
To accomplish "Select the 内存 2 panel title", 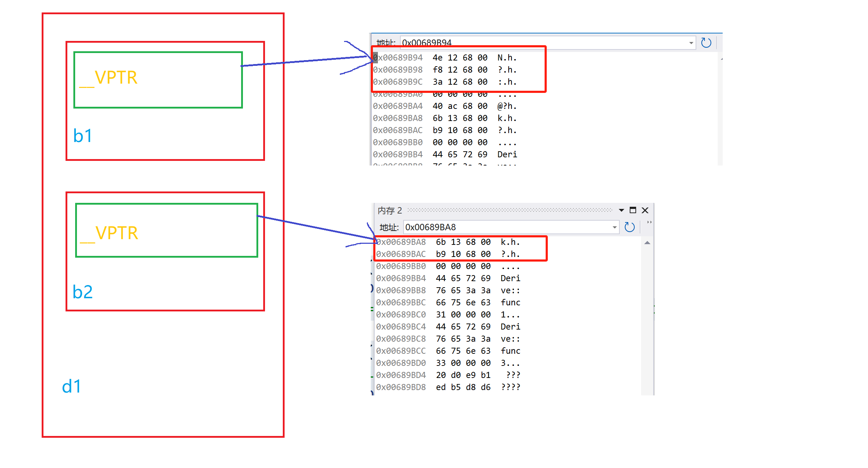I will tap(390, 210).
